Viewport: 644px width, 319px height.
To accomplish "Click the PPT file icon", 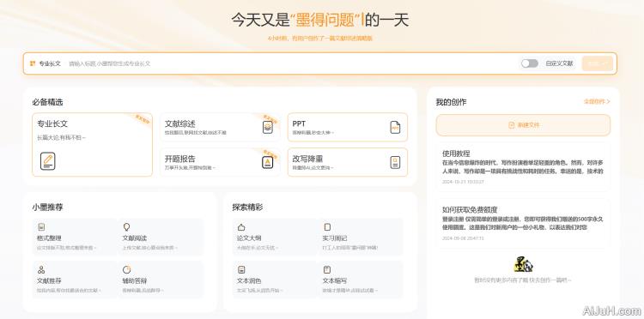I will (x=395, y=128).
